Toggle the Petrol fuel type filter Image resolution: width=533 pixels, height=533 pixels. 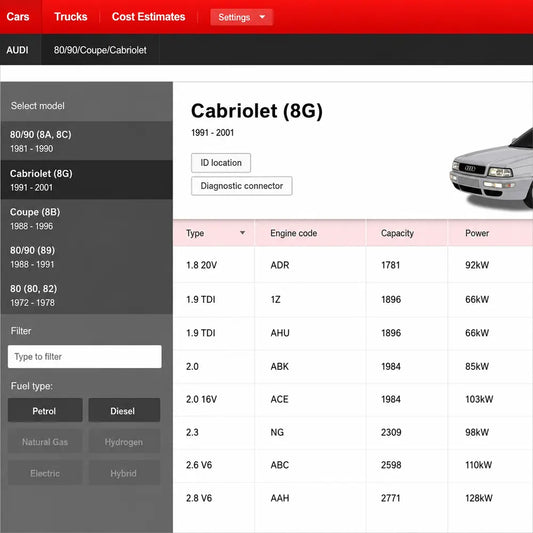click(x=45, y=411)
